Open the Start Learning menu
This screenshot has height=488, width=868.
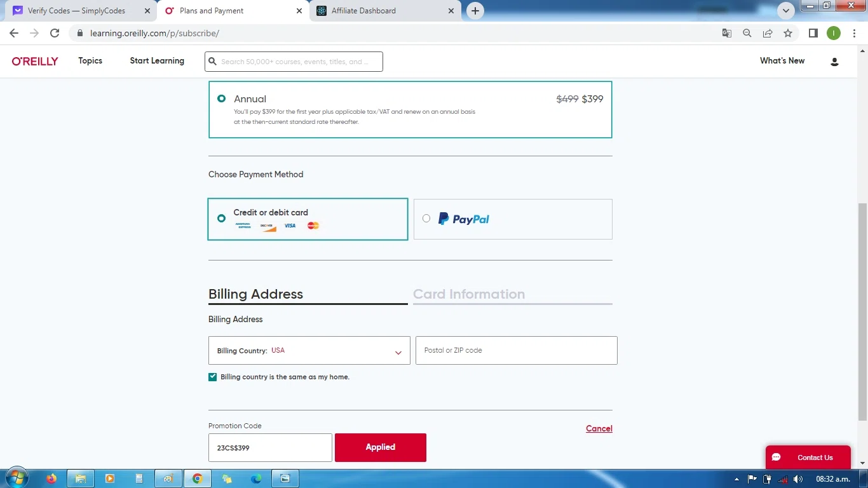157,61
